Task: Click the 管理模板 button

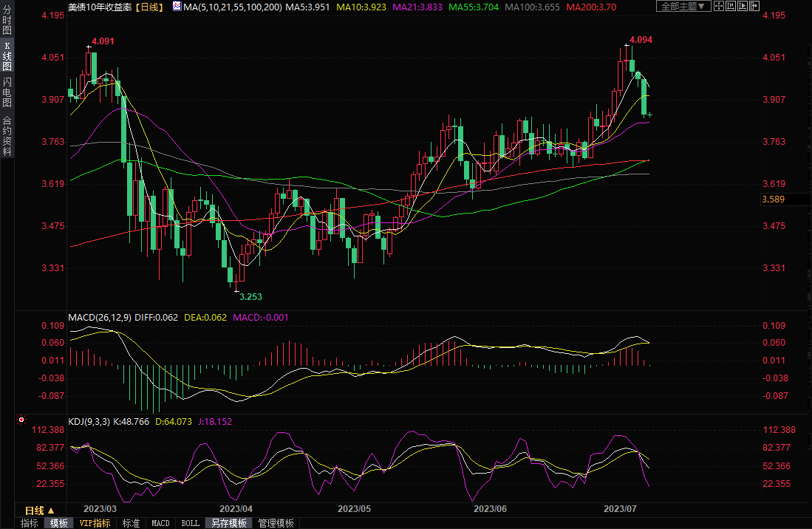Action: tap(275, 523)
